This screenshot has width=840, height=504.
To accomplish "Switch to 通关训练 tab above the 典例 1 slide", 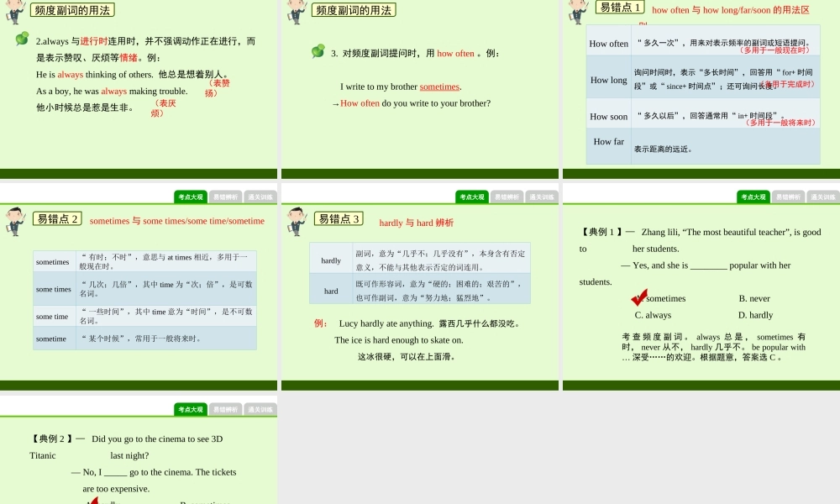I will coord(823,197).
